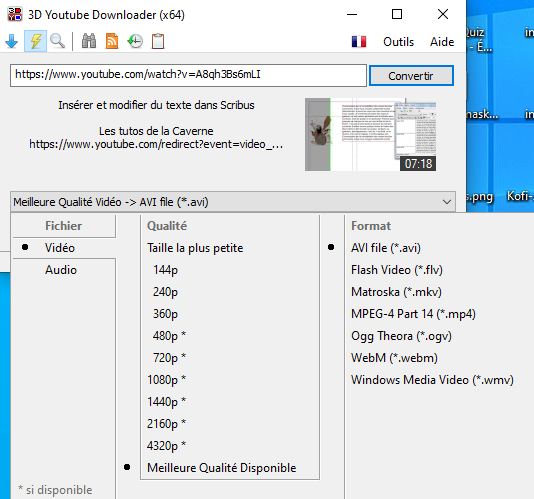The height and width of the screenshot is (499, 534).
Task: Choose 240p quality
Action: click(x=165, y=292)
